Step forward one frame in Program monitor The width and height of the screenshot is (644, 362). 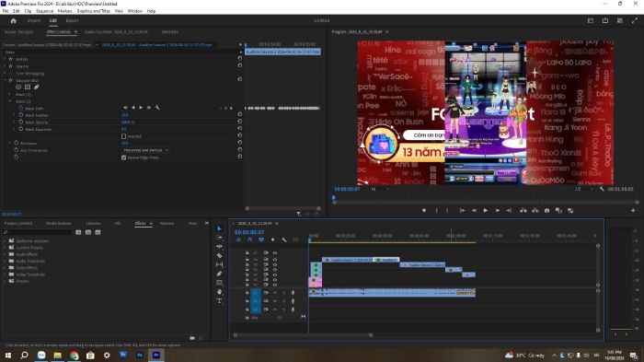(x=498, y=211)
